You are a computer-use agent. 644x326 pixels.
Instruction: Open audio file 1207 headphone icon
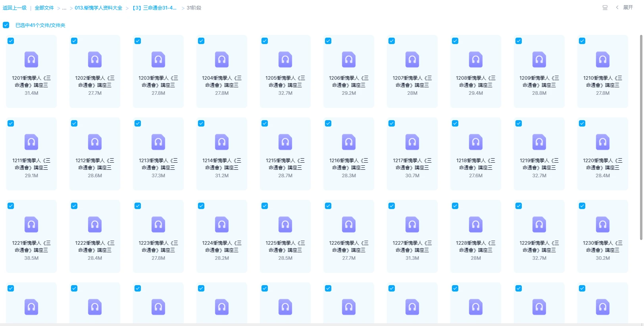pyautogui.click(x=412, y=59)
